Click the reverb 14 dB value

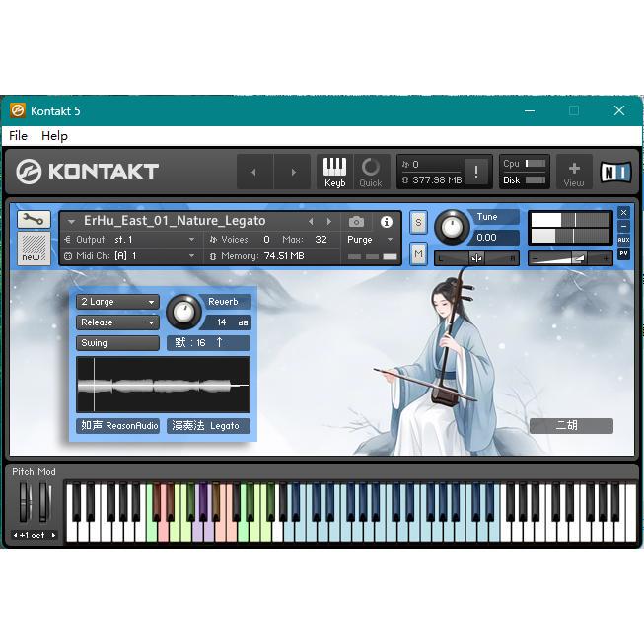pos(227,322)
